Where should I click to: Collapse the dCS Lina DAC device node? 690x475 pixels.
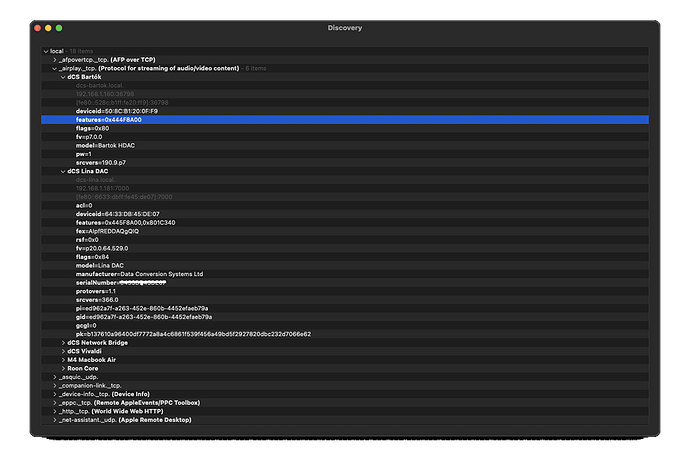pyautogui.click(x=63, y=171)
